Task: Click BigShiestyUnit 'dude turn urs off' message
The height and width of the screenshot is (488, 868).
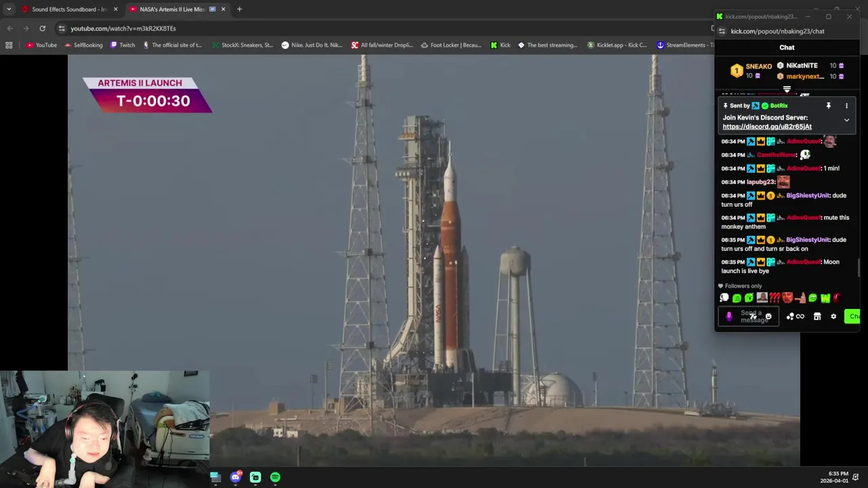Action: pyautogui.click(x=785, y=200)
